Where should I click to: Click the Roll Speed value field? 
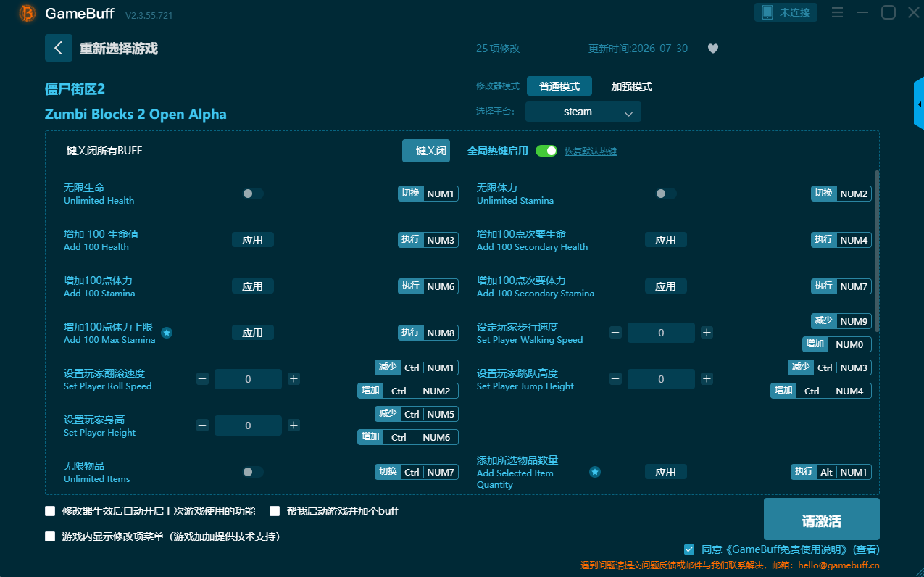pos(248,379)
